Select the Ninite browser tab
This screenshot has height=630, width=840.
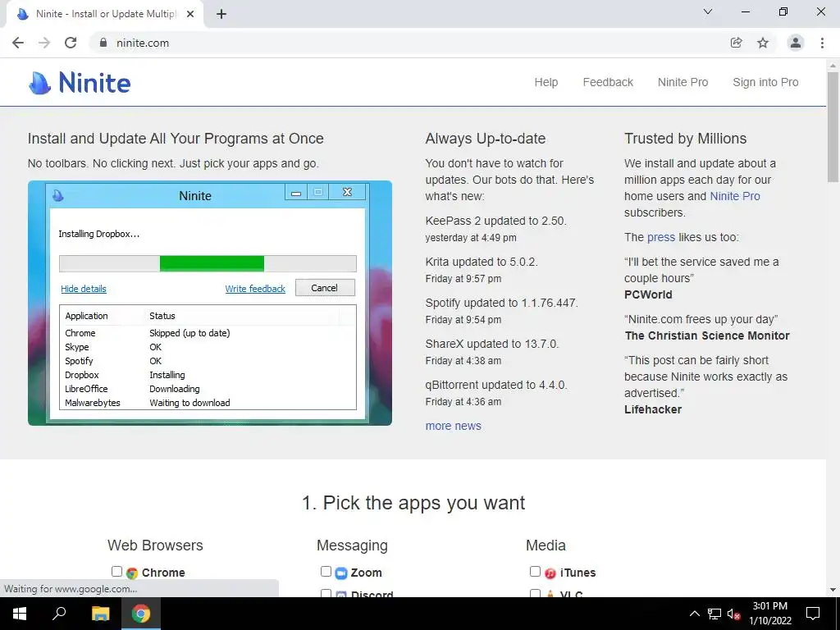pos(105,14)
